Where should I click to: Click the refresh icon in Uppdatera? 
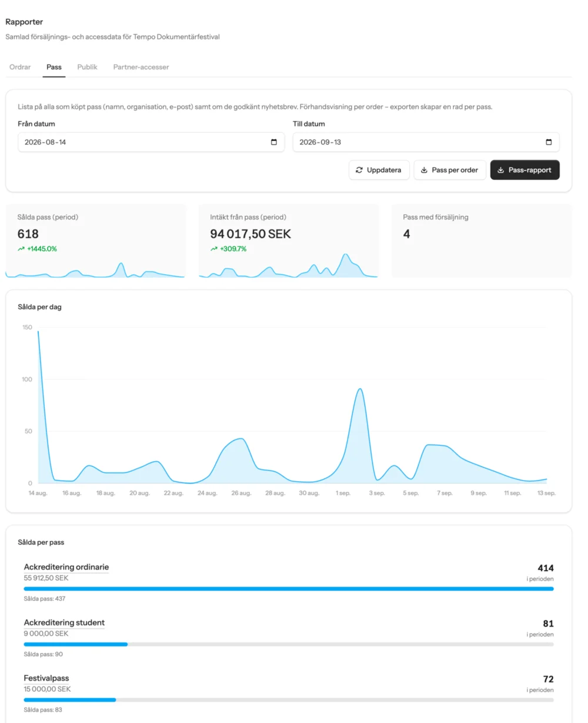[359, 170]
